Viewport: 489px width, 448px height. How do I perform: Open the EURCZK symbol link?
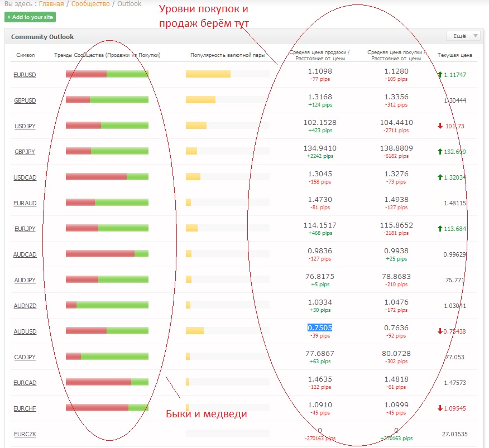(x=25, y=434)
